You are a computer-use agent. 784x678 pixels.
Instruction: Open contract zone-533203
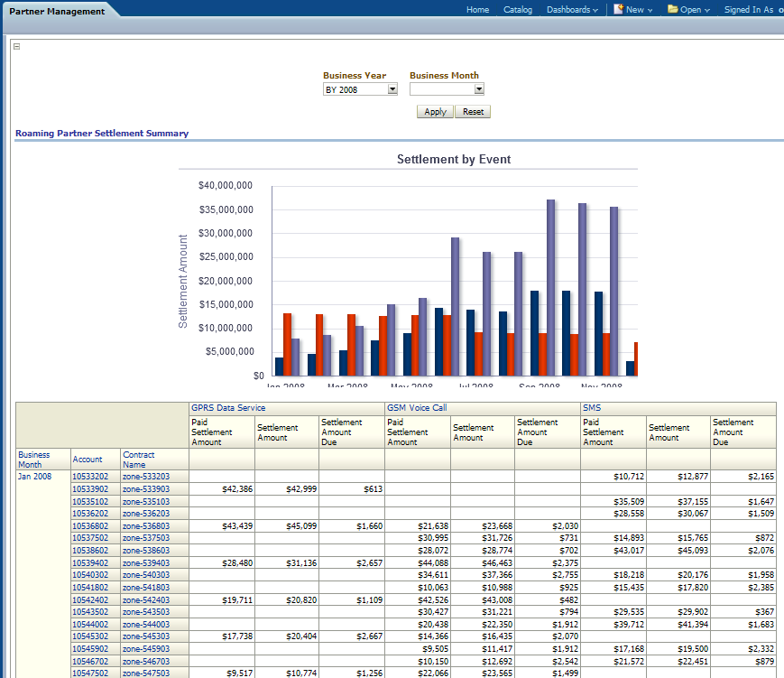pyautogui.click(x=146, y=477)
